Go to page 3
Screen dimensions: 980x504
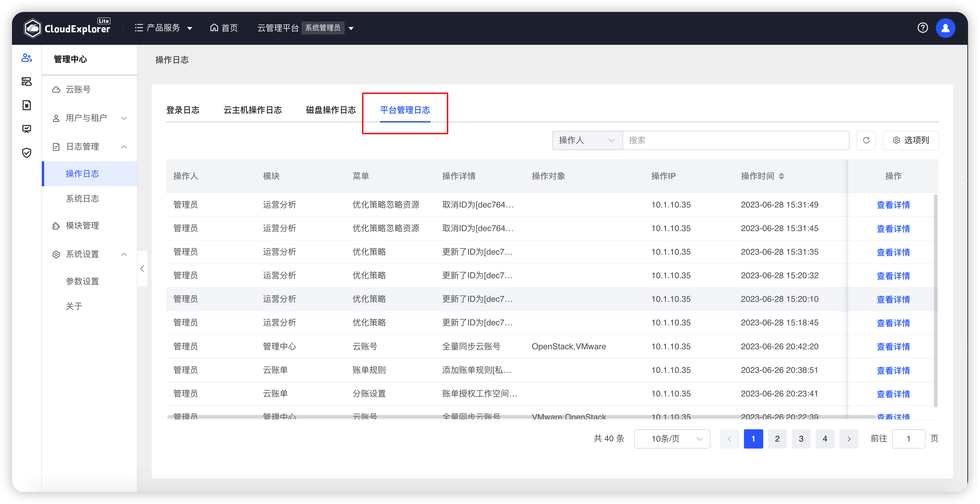(x=801, y=439)
